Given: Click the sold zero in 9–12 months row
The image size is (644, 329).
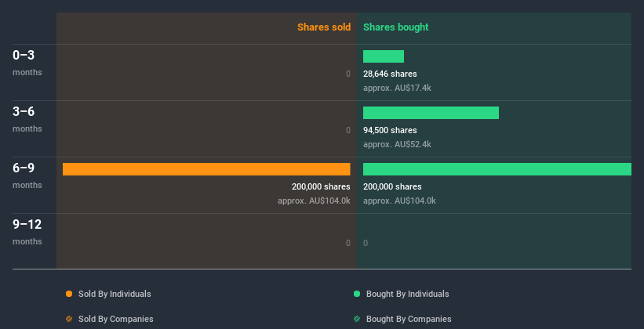Looking at the screenshot, I should [x=348, y=243].
